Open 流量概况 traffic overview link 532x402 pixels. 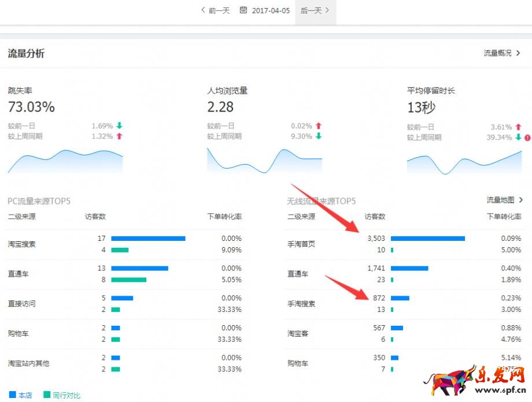pyautogui.click(x=502, y=53)
